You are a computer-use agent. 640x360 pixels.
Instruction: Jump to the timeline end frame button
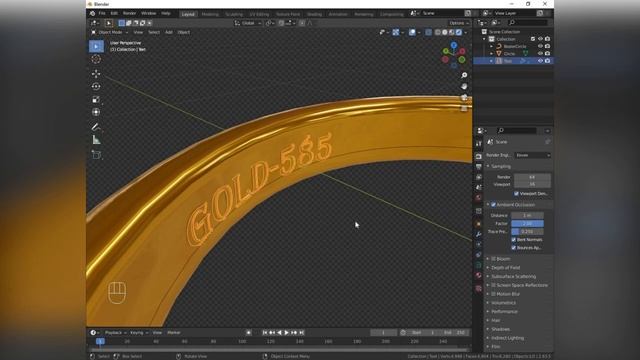click(x=301, y=333)
